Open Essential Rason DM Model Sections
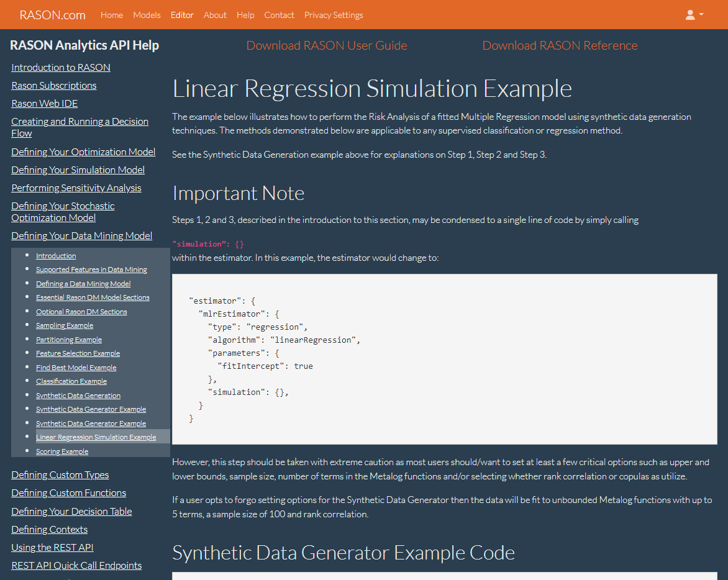Image resolution: width=728 pixels, height=580 pixels. (93, 297)
